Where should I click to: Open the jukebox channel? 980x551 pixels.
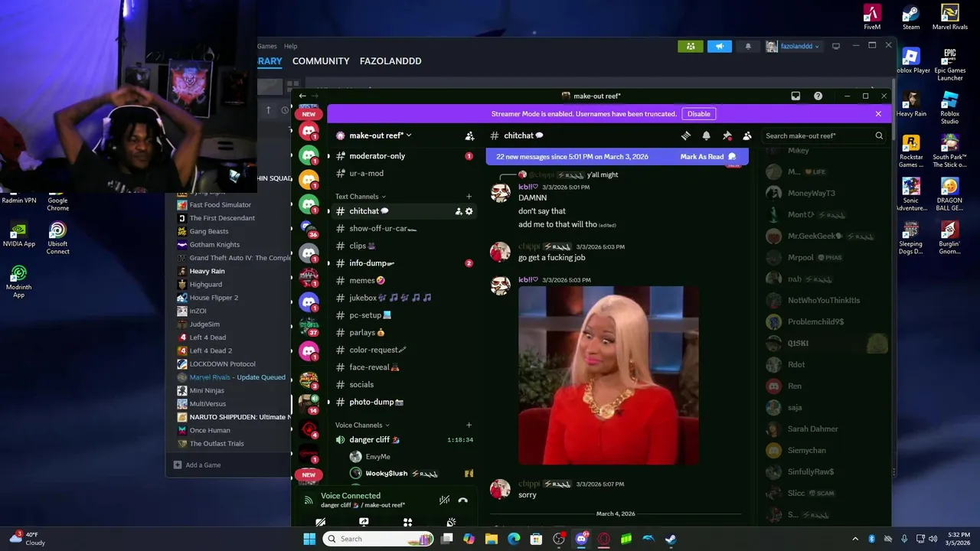(402, 298)
